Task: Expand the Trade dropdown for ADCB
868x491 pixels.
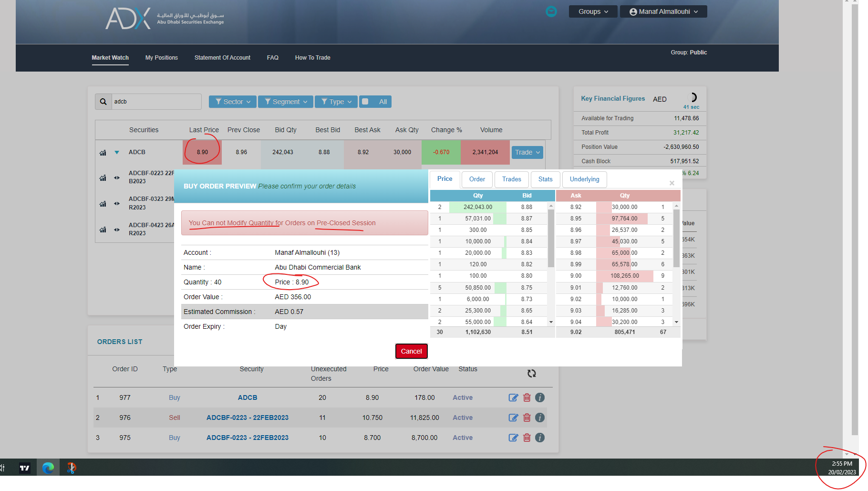Action: 527,152
